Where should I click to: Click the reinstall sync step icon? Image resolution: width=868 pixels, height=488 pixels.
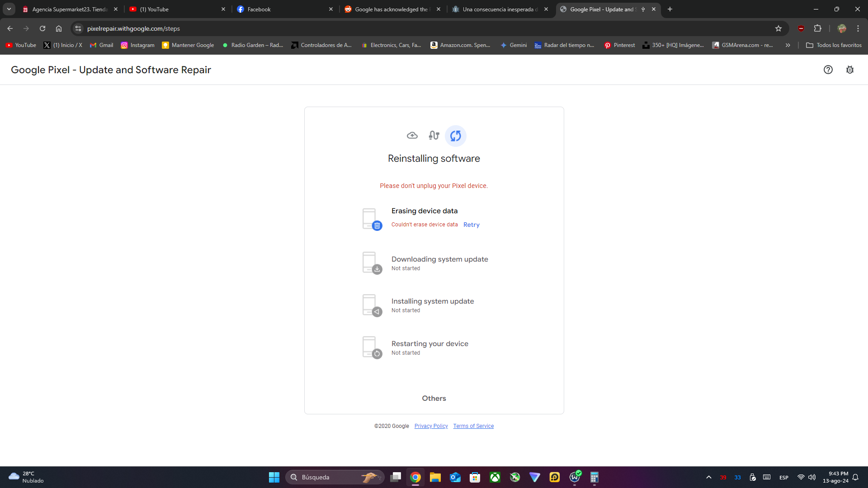(456, 136)
